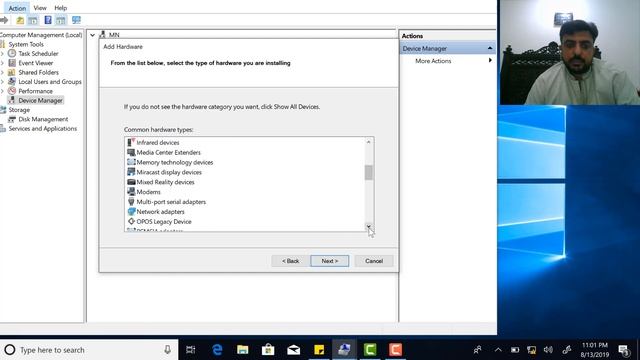This screenshot has height=360, width=640.
Task: Select Task Scheduler in the tree
Action: pos(38,53)
